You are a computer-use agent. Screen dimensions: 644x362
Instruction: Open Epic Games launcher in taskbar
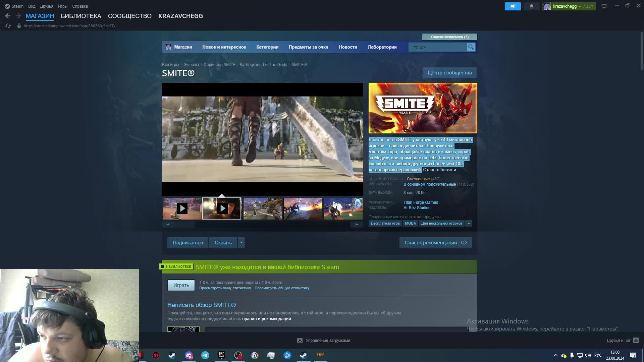tap(222, 355)
